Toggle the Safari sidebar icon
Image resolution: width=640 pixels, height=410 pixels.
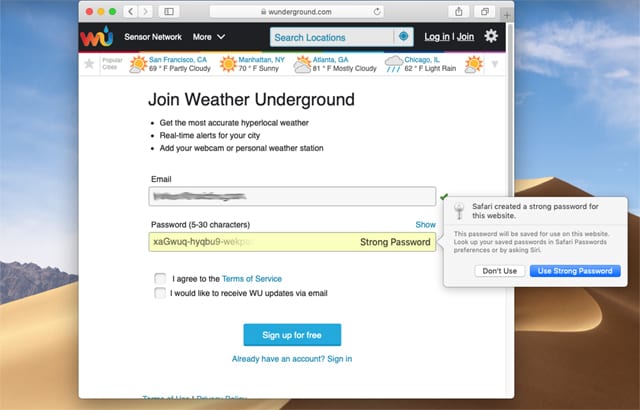(168, 11)
